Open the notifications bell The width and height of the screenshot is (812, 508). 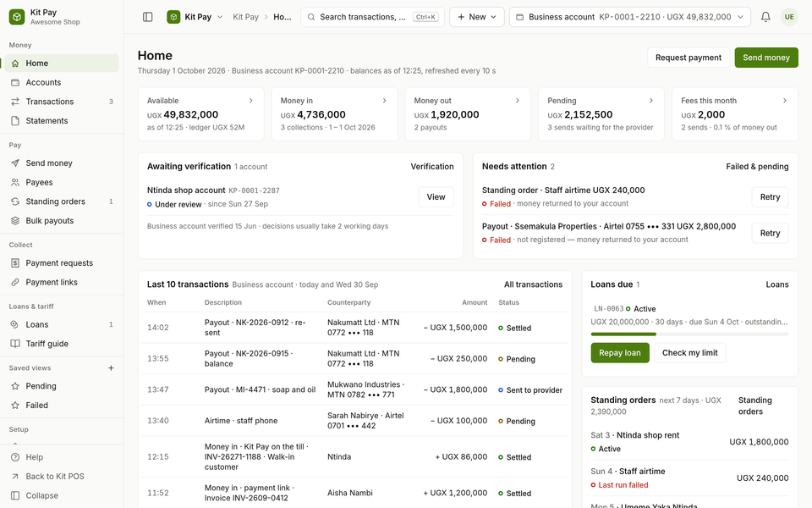(x=765, y=17)
